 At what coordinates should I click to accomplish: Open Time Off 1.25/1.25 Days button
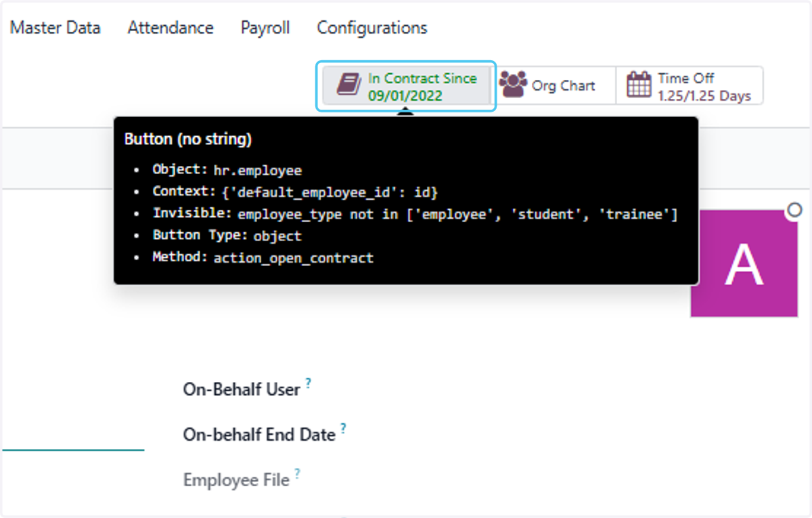690,86
